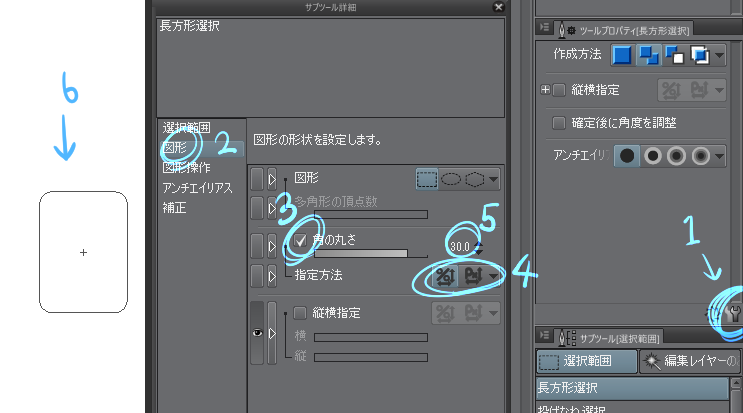The image size is (743, 413).
Task: Select rectangle shape icon in 図形 row
Action: [427, 180]
